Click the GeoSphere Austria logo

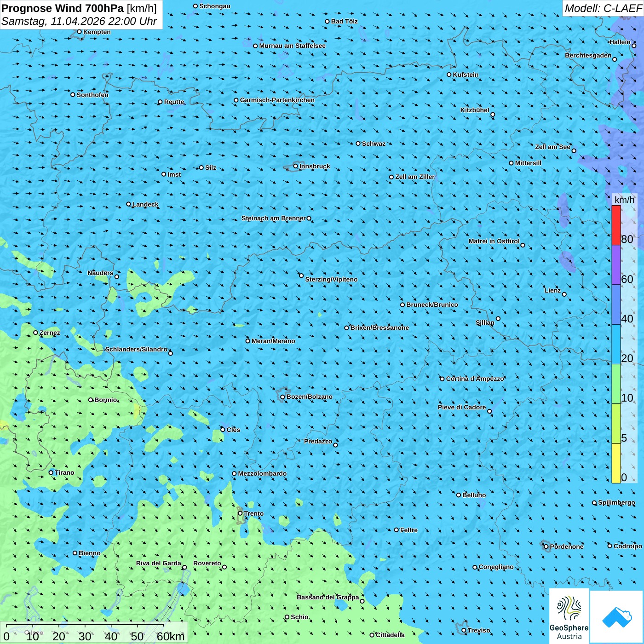click(x=569, y=616)
